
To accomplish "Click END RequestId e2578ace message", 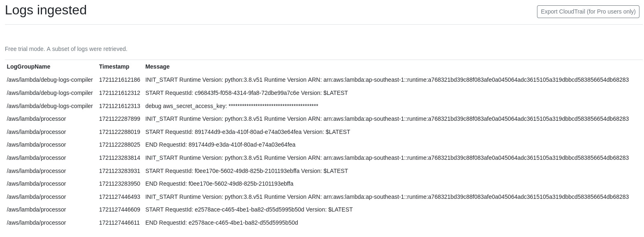I will 221,223.
